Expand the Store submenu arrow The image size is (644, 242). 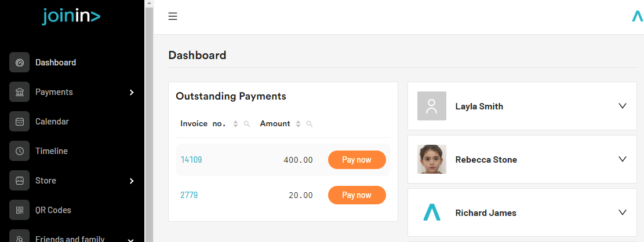tap(132, 181)
